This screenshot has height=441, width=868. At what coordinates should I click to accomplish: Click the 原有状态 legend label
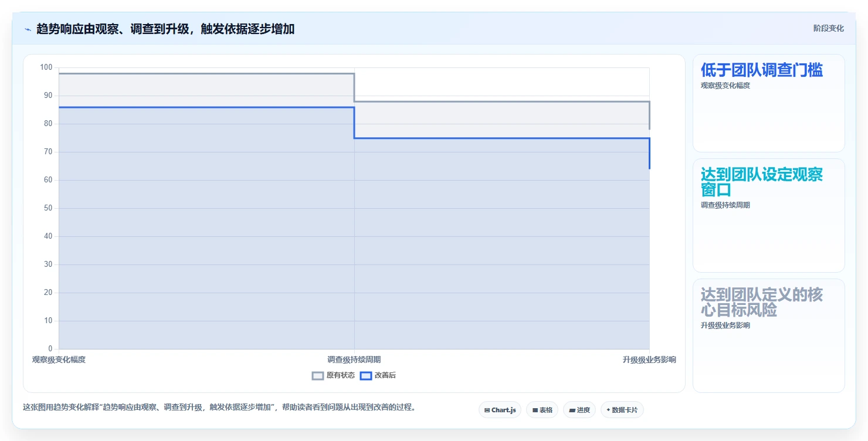(x=341, y=376)
